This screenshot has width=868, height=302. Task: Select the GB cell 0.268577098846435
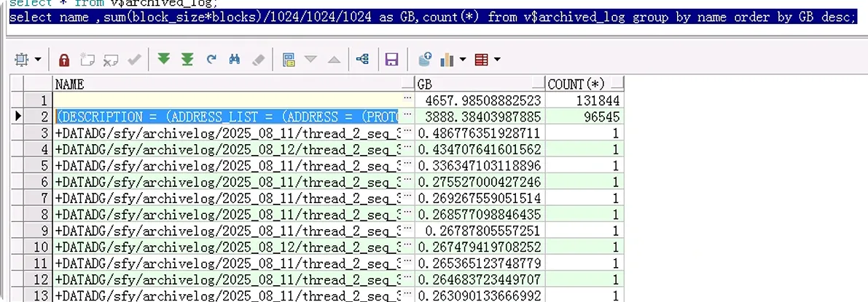pos(480,214)
